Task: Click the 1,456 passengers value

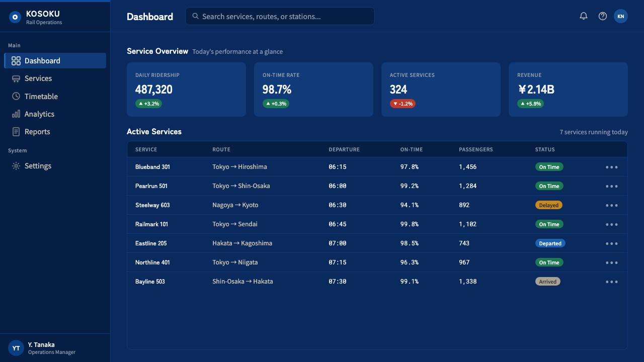Action: coord(468,167)
